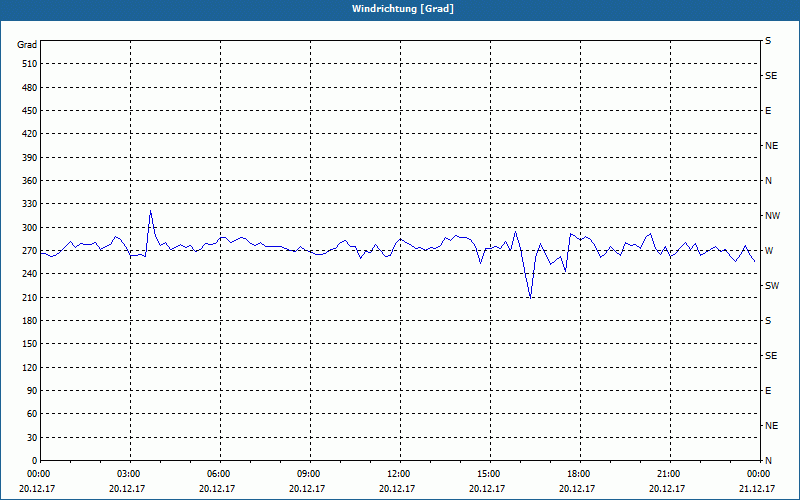Click the 'SE' compass label level with 135

tap(771, 356)
